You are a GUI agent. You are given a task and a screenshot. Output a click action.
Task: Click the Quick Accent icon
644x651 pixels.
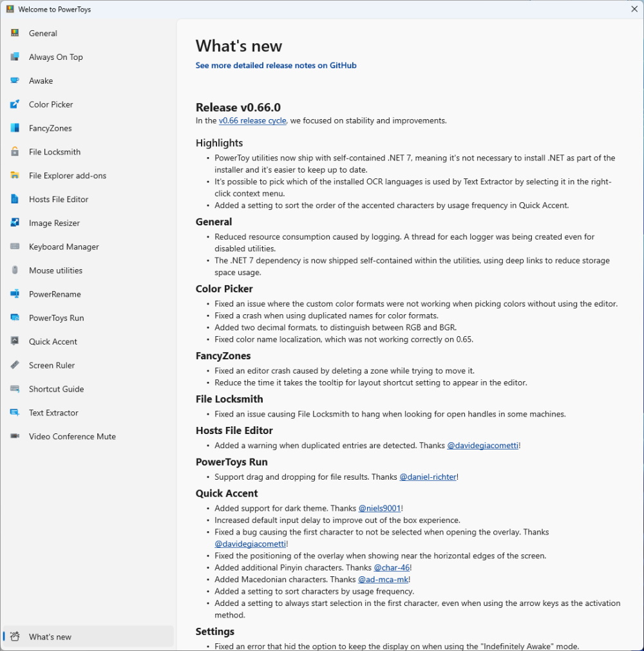pos(15,341)
